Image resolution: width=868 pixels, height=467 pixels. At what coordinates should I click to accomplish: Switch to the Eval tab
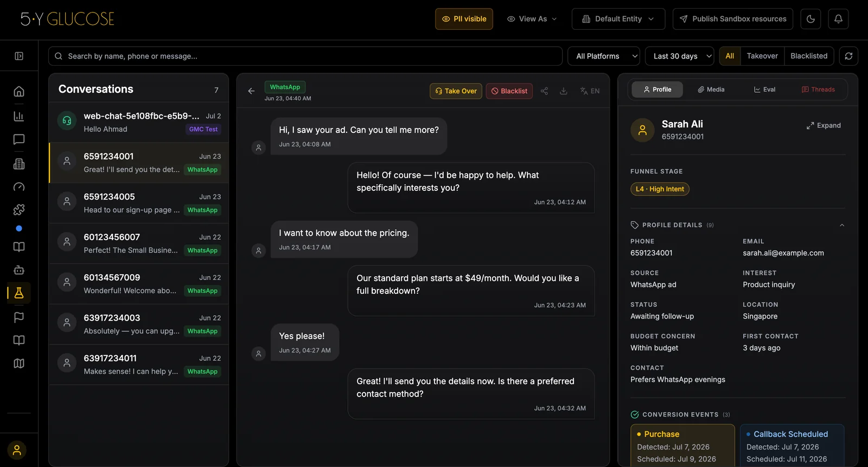[764, 89]
